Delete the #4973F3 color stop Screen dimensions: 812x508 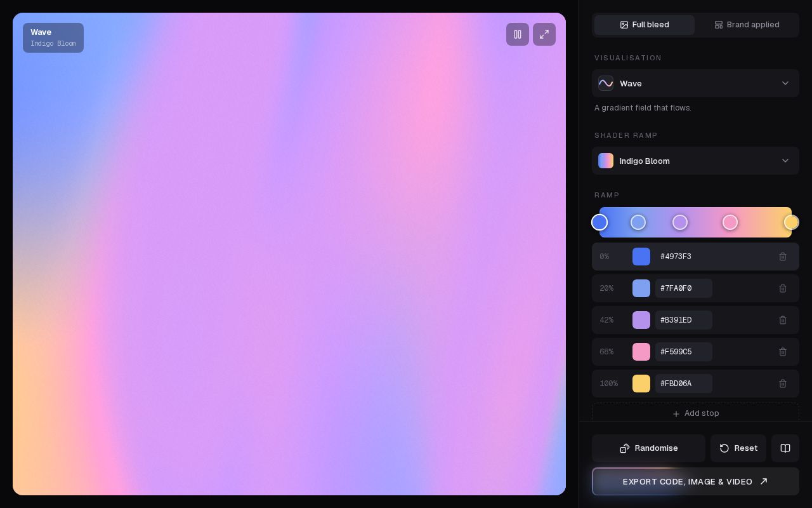tap(783, 257)
